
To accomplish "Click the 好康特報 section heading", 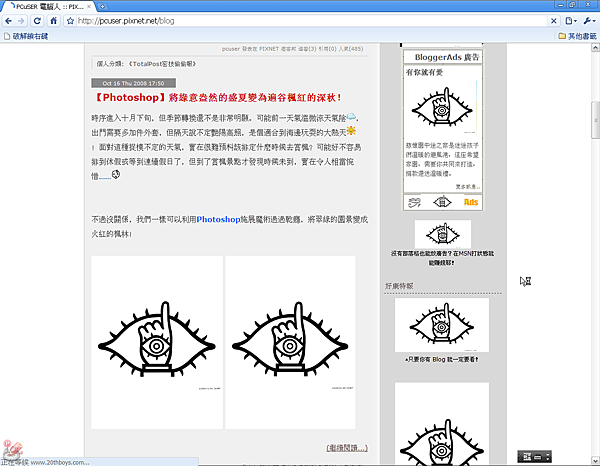I will (399, 286).
